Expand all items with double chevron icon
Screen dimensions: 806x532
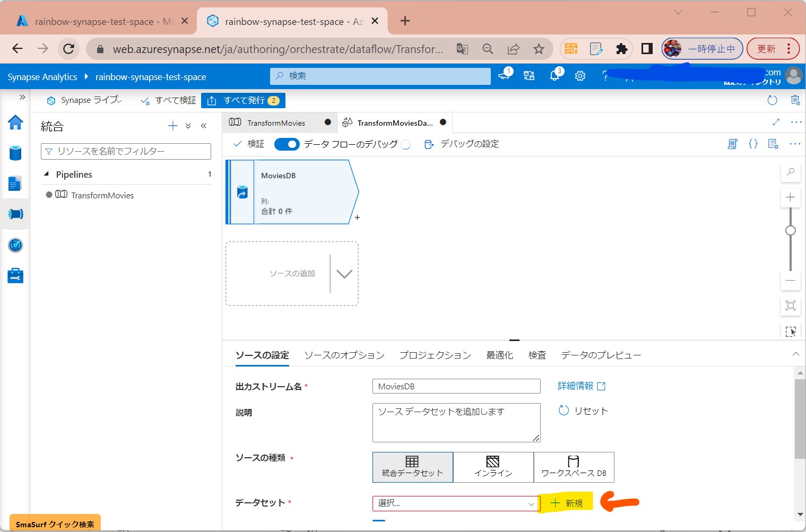tap(188, 126)
